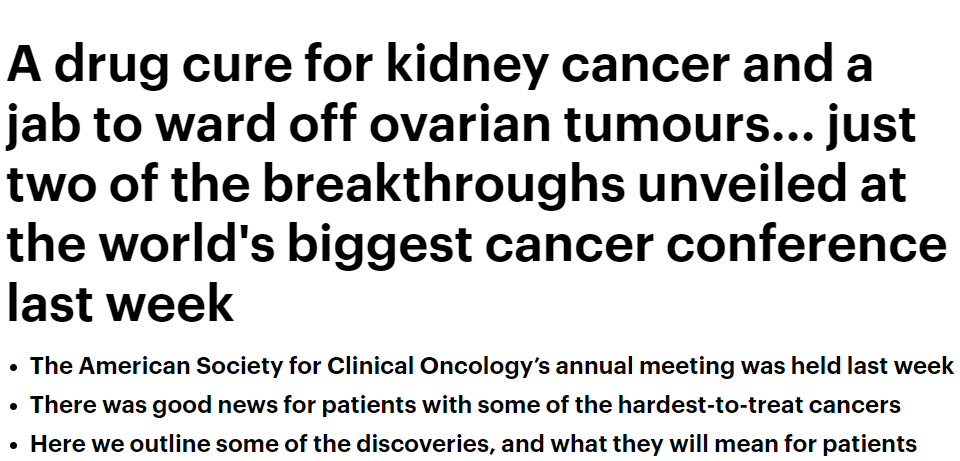Click the word 'unveiled' in the headline
This screenshot has height=461, width=960.
point(742,184)
